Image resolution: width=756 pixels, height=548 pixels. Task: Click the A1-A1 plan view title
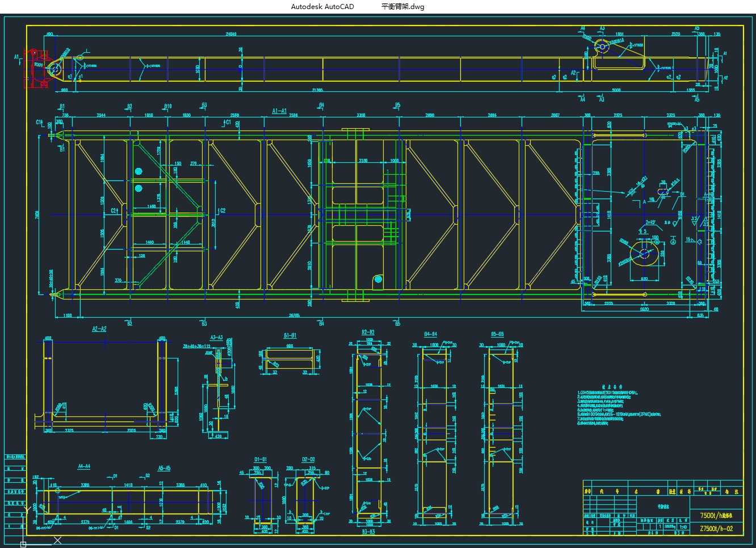tap(279, 111)
